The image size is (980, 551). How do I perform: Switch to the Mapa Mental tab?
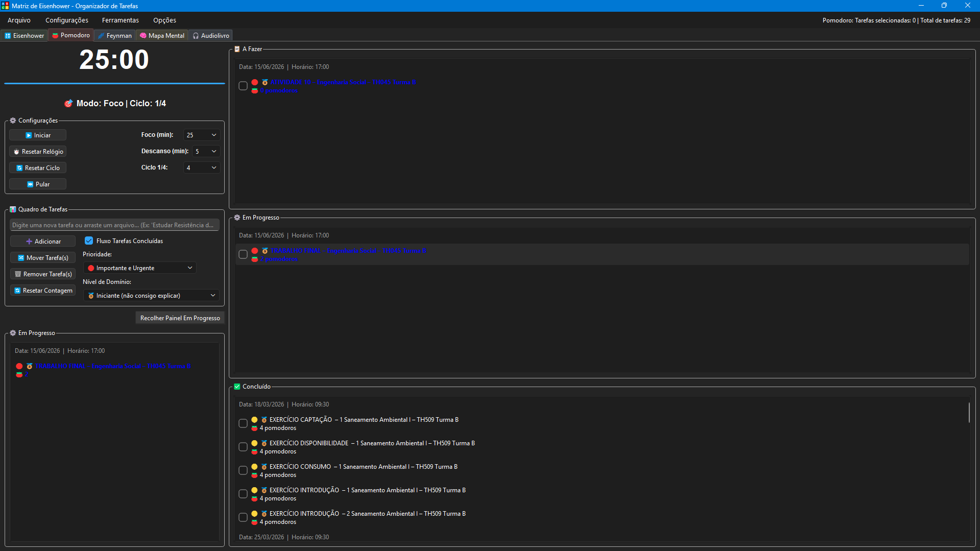162,36
